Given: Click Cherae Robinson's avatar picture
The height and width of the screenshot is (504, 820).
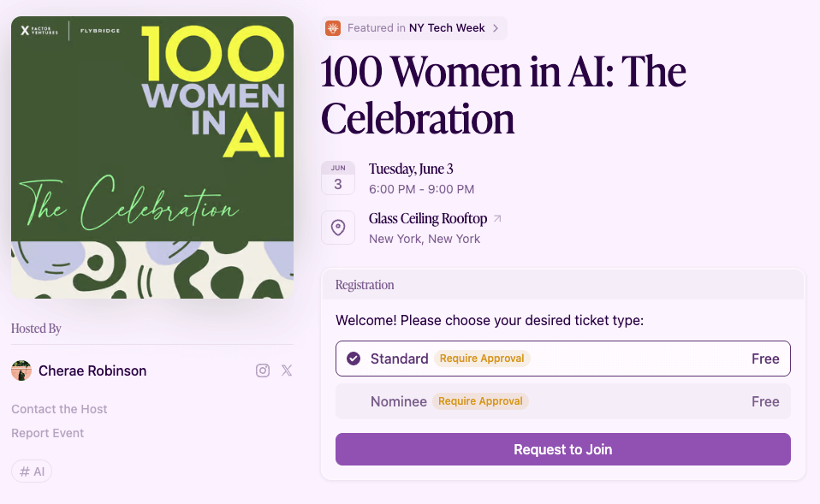Looking at the screenshot, I should point(21,371).
